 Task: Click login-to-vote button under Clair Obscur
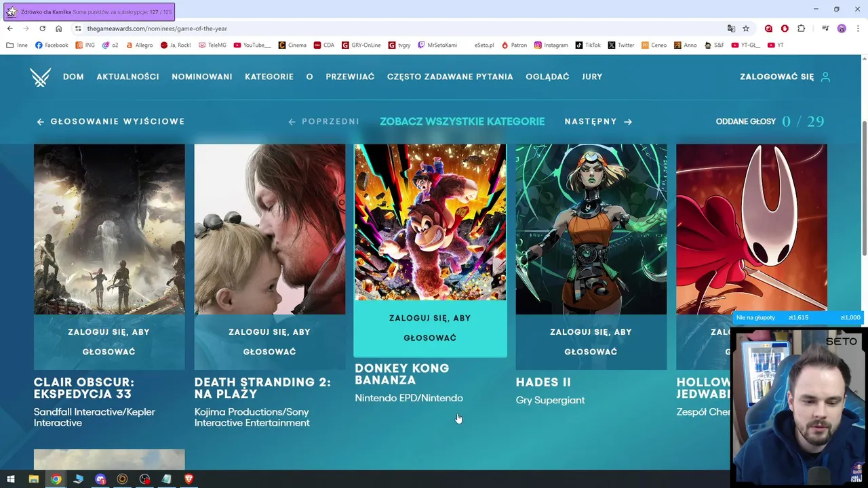tap(109, 342)
